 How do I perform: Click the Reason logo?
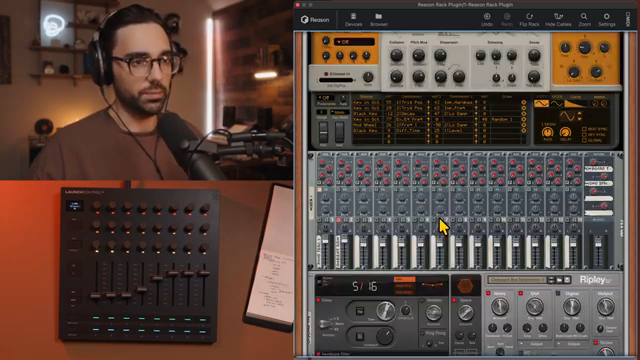tap(315, 20)
